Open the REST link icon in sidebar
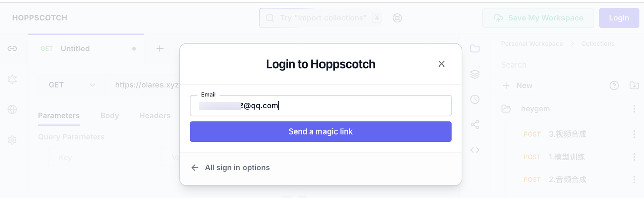The width and height of the screenshot is (644, 198). [x=12, y=49]
